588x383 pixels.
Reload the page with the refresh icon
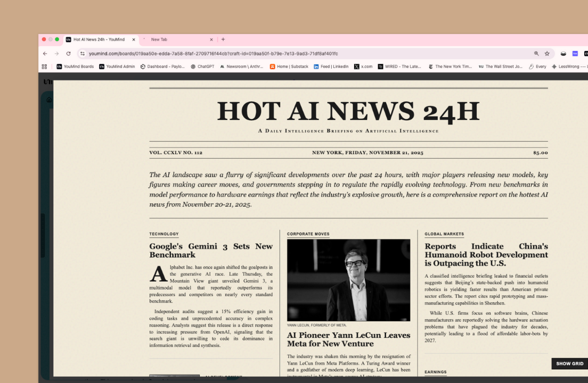coord(68,54)
